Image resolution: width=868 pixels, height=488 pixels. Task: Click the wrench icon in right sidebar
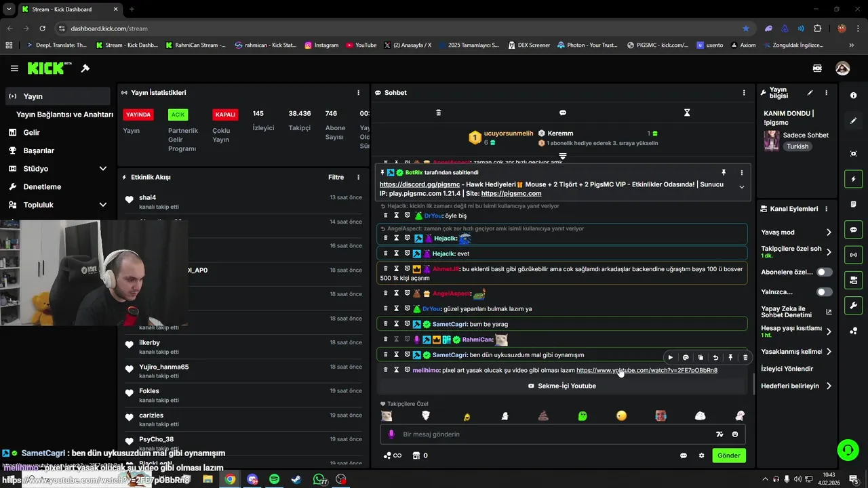coord(853,306)
